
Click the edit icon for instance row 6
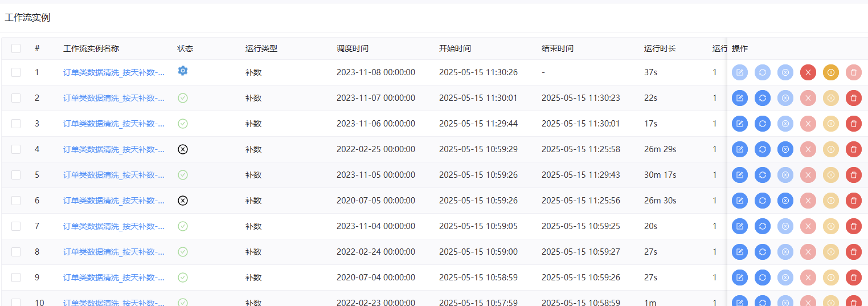click(739, 201)
